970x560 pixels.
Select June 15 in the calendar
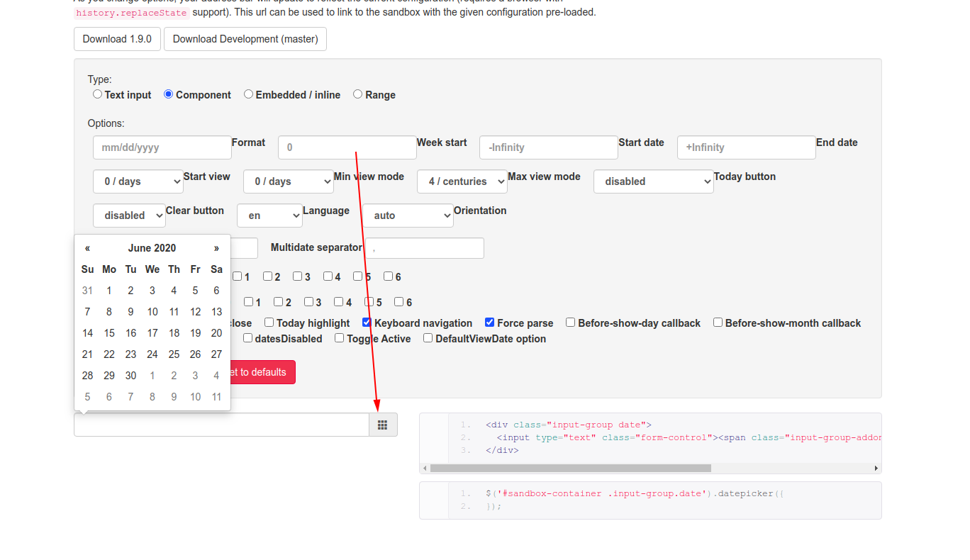(109, 332)
